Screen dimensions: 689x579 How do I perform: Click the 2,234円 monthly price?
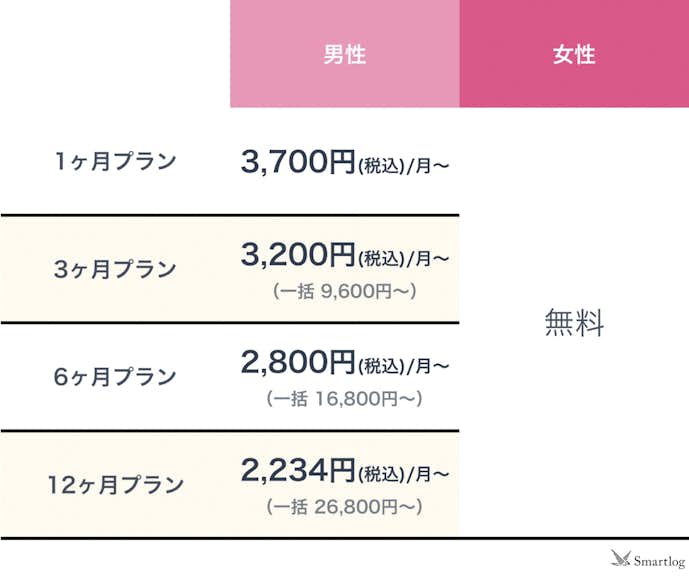(x=298, y=469)
